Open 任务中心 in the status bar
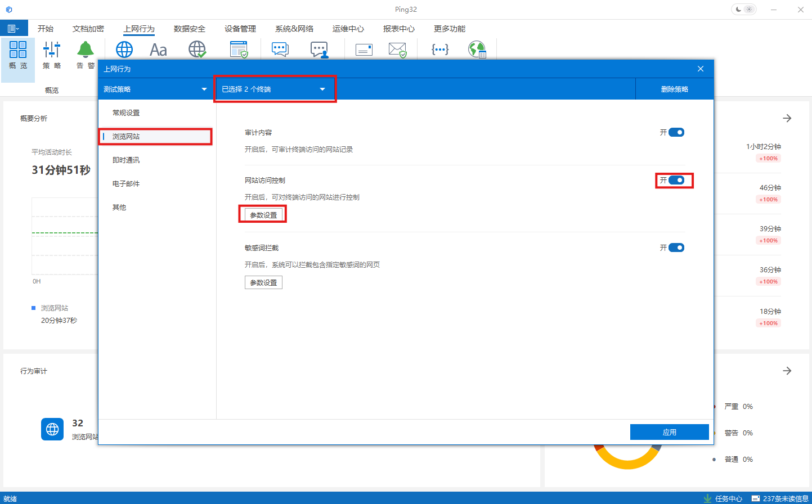The image size is (812, 504). (724, 498)
